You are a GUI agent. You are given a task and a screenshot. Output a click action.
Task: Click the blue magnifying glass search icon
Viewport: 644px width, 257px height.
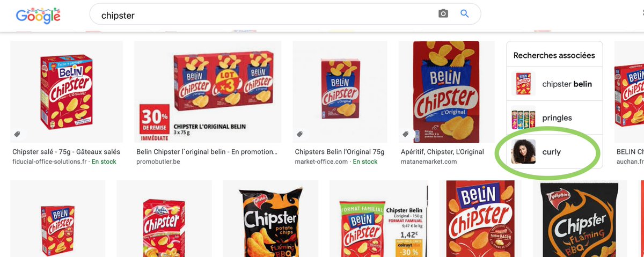[x=465, y=14]
